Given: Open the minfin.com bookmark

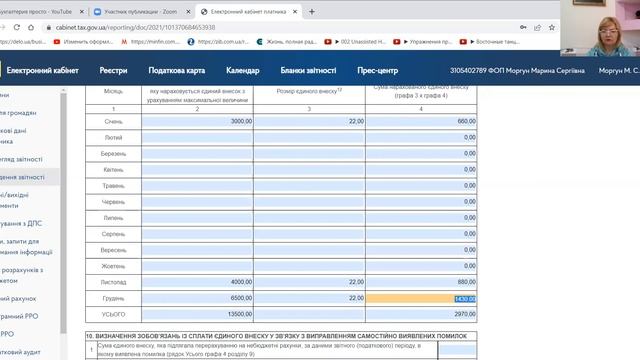Looking at the screenshot, I should click(x=151, y=42).
